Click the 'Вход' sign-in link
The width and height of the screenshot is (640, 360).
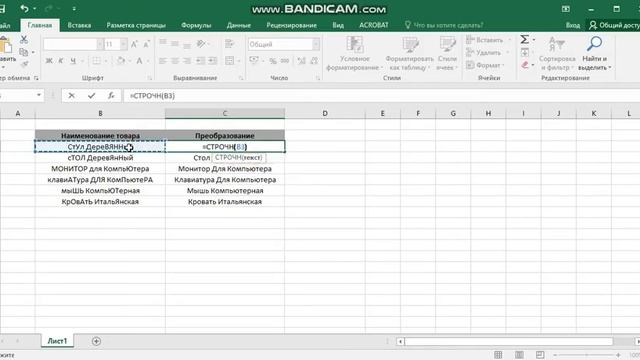pyautogui.click(x=573, y=25)
